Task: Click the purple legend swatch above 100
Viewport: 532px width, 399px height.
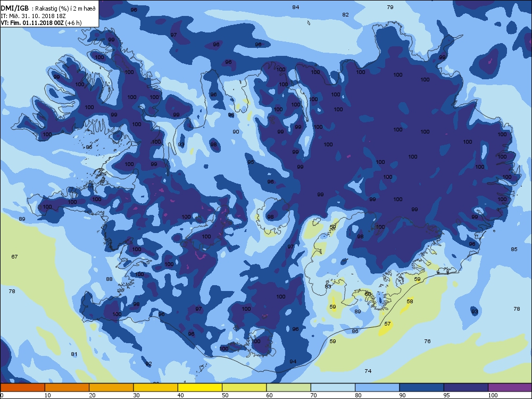Action: coord(510,387)
